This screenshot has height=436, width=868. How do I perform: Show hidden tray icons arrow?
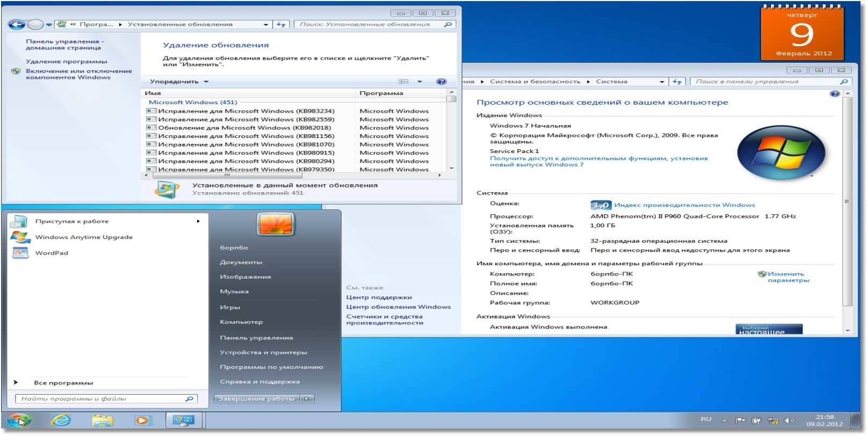724,420
